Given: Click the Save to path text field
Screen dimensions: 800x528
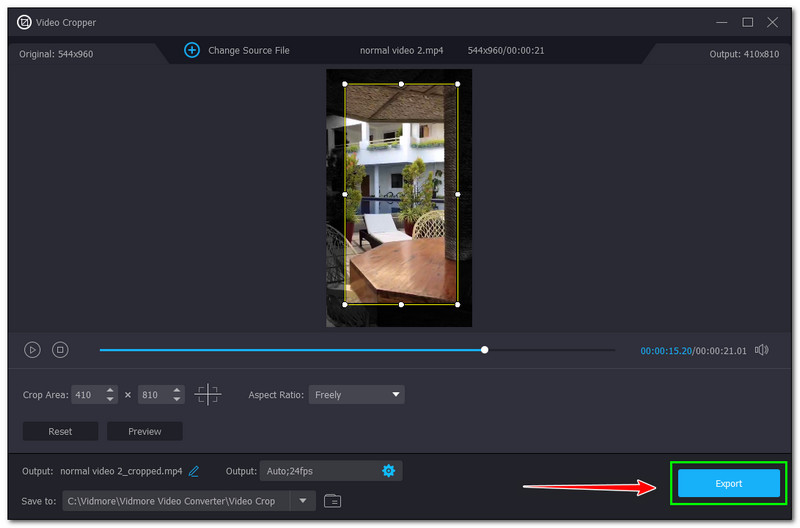Looking at the screenshot, I should [x=177, y=501].
